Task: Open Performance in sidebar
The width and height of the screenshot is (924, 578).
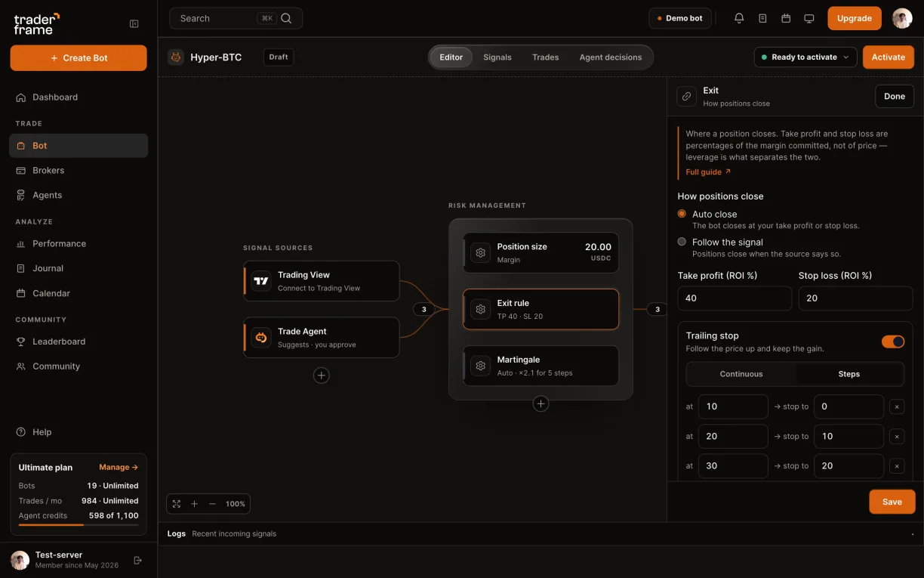Action: (x=79, y=243)
